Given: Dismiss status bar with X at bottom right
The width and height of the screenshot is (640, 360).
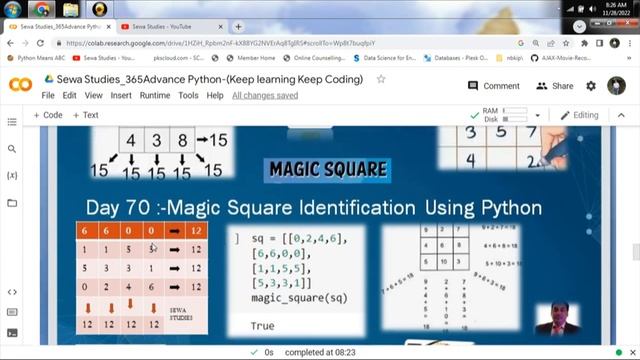Looking at the screenshot, I should 633,352.
